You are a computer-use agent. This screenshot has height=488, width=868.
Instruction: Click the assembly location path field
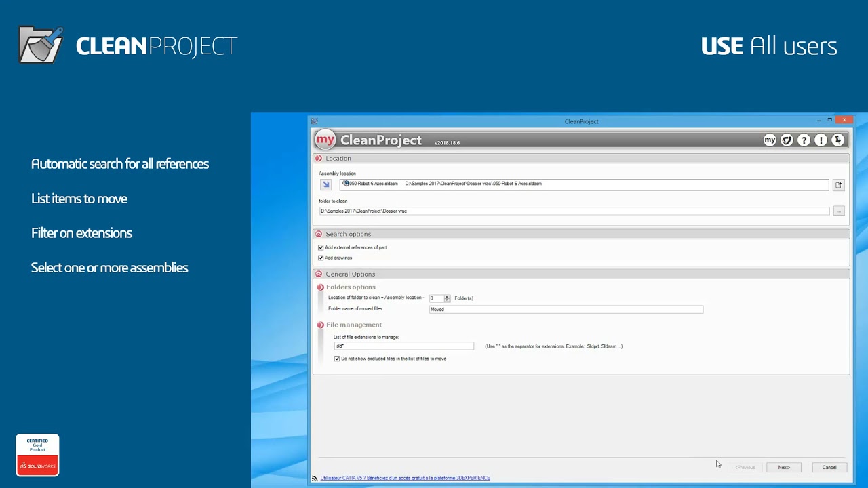click(584, 184)
